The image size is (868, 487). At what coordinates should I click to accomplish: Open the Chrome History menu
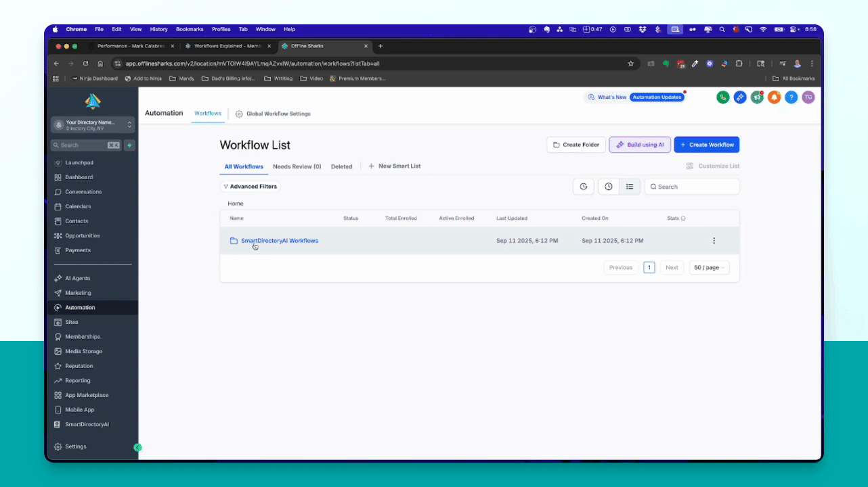pos(158,29)
